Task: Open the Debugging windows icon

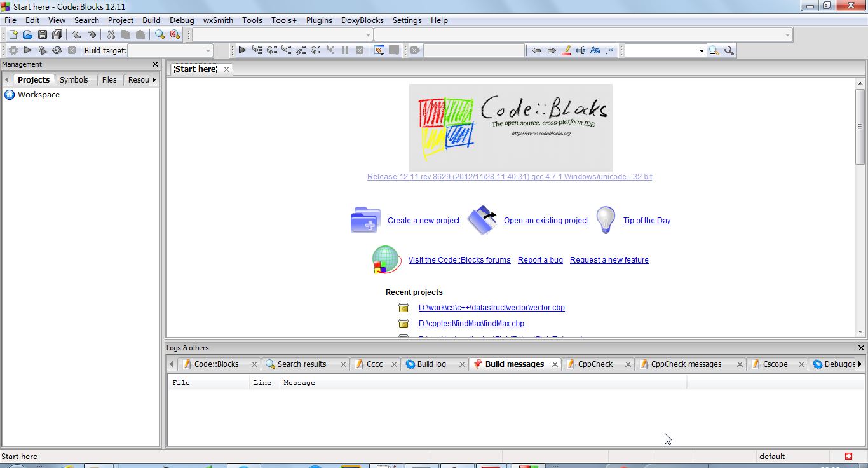Action: tap(379, 50)
